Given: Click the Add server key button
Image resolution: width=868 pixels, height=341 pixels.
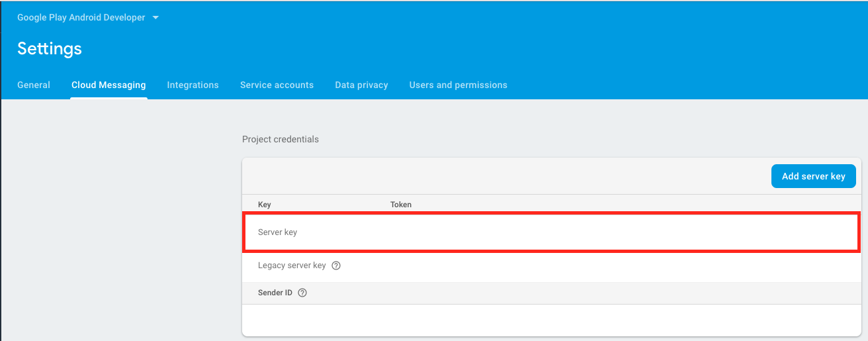Looking at the screenshot, I should [813, 176].
